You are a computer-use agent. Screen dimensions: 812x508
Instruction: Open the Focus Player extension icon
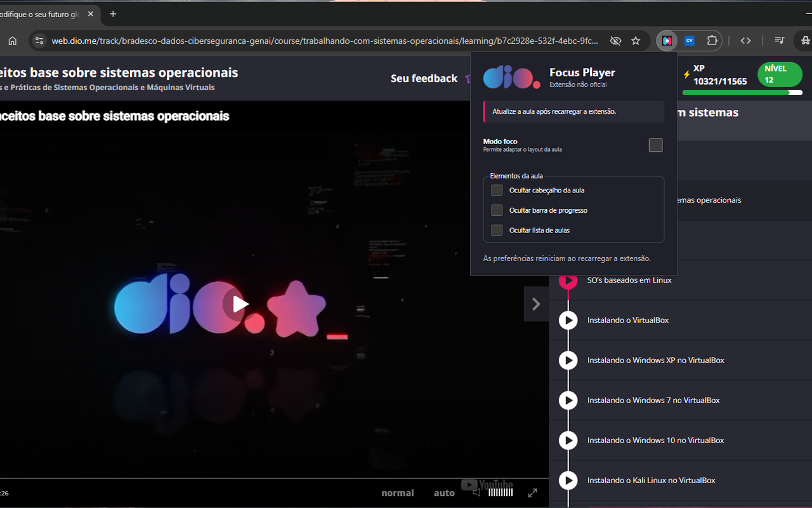click(667, 41)
